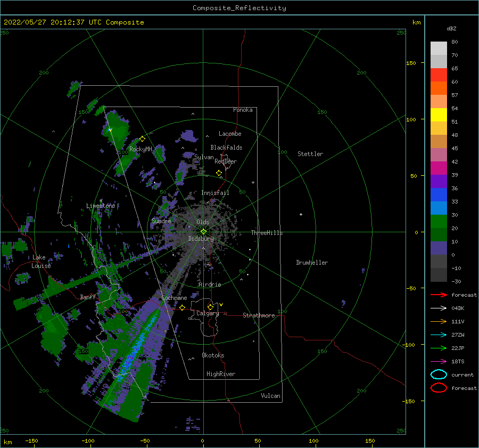Click the Drumheller label
479x448 pixels.
[312, 263]
